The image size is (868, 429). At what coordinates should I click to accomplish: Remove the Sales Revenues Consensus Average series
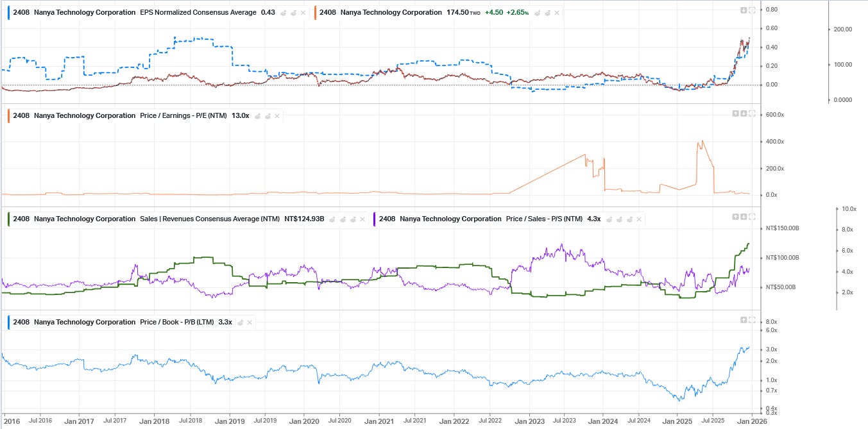364,219
